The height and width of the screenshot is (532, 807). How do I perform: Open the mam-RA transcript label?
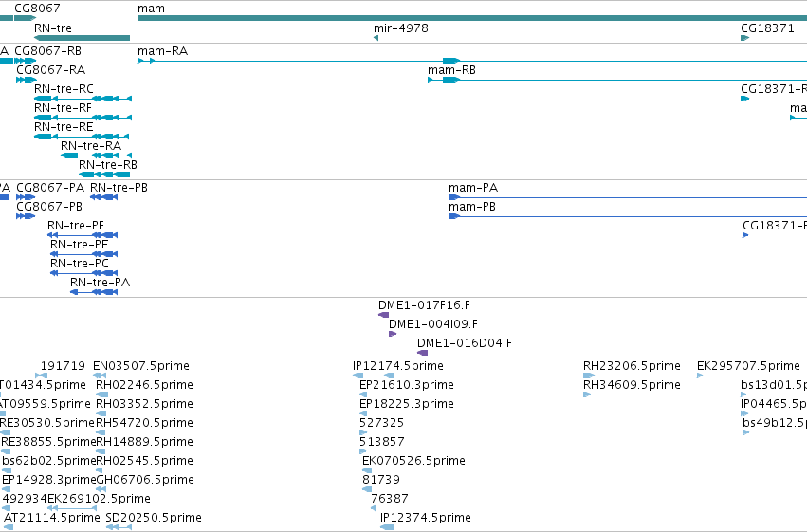coord(163,51)
